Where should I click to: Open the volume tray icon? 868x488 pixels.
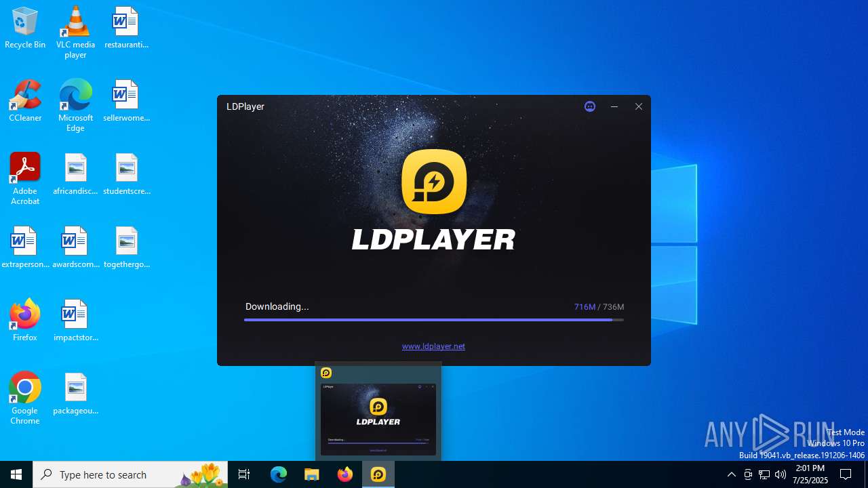tap(781, 474)
